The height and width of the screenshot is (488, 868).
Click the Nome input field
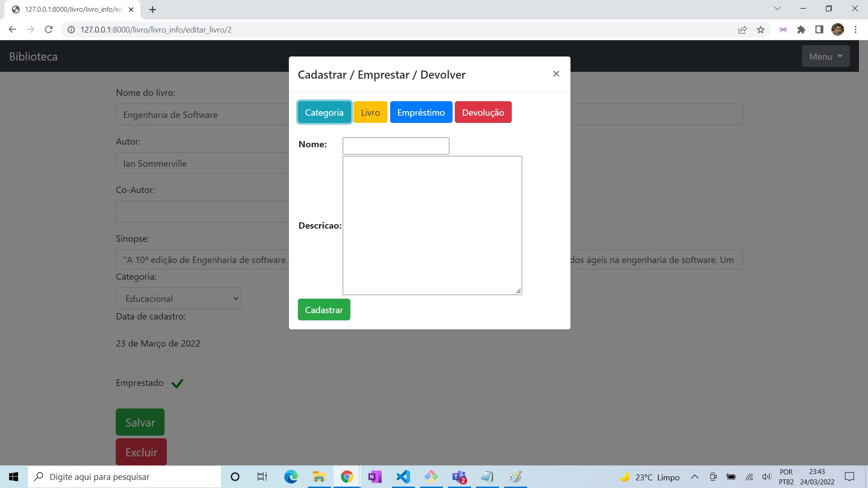tap(396, 145)
